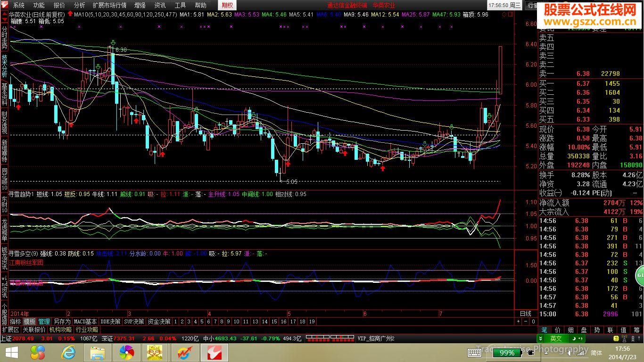Open the 行业攻略 tab
The height and width of the screenshot is (362, 644).
point(87,330)
